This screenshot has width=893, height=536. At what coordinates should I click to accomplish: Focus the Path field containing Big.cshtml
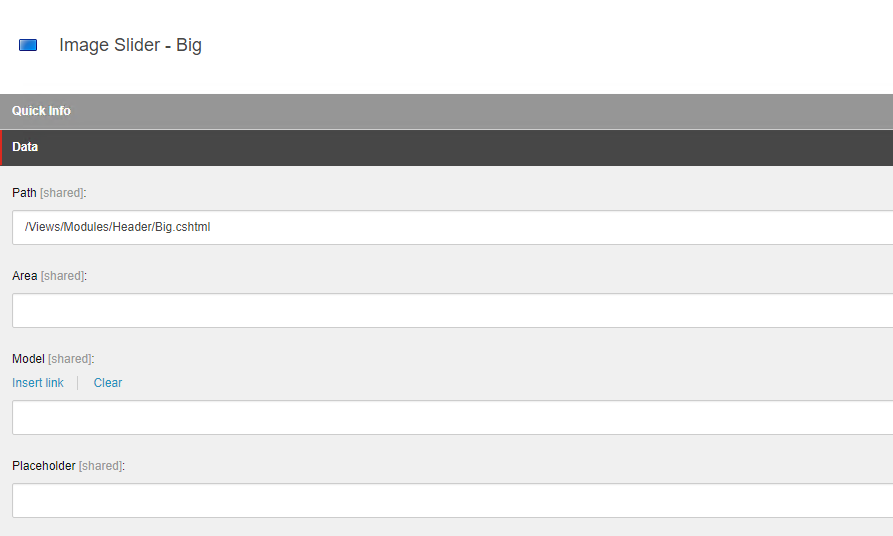(x=453, y=227)
